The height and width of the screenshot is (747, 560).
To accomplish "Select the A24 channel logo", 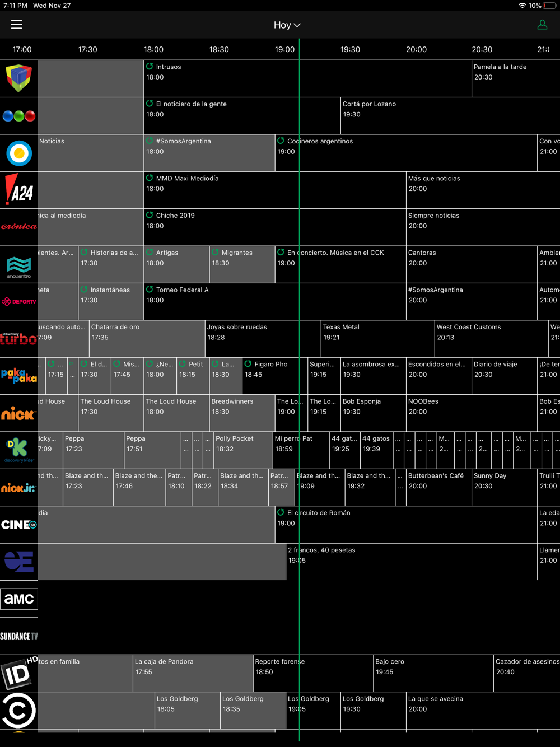I will pyautogui.click(x=19, y=190).
